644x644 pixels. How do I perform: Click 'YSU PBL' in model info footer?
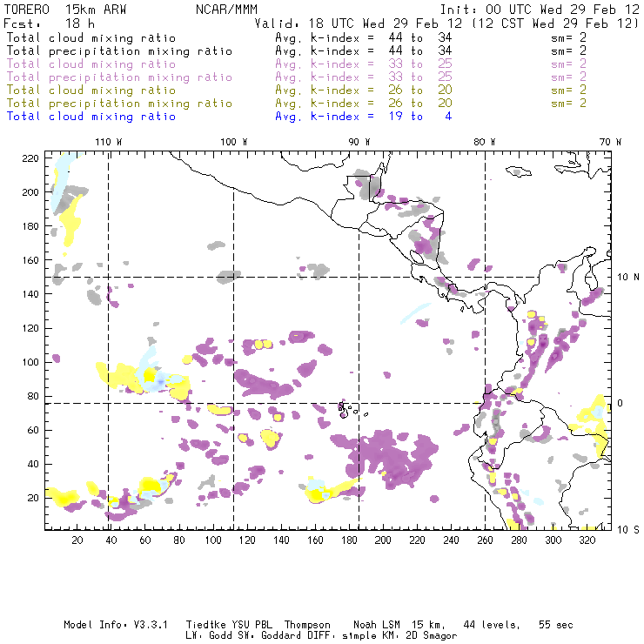[x=252, y=625]
